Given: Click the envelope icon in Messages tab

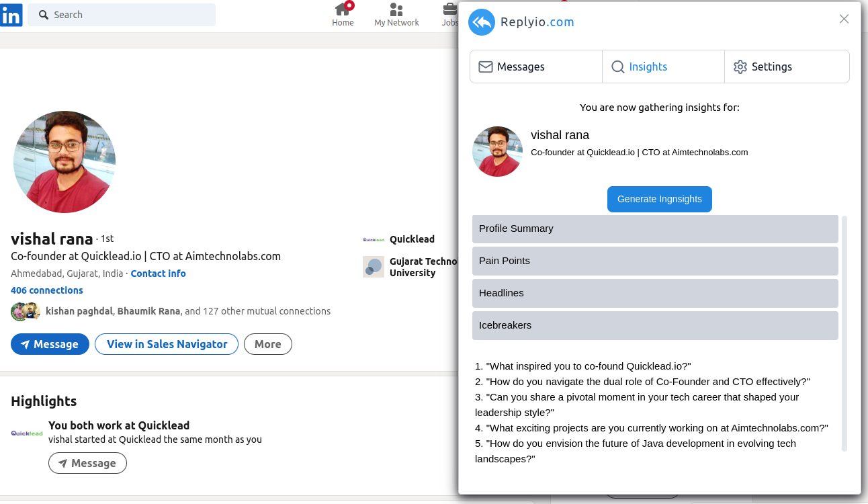Looking at the screenshot, I should (486, 67).
